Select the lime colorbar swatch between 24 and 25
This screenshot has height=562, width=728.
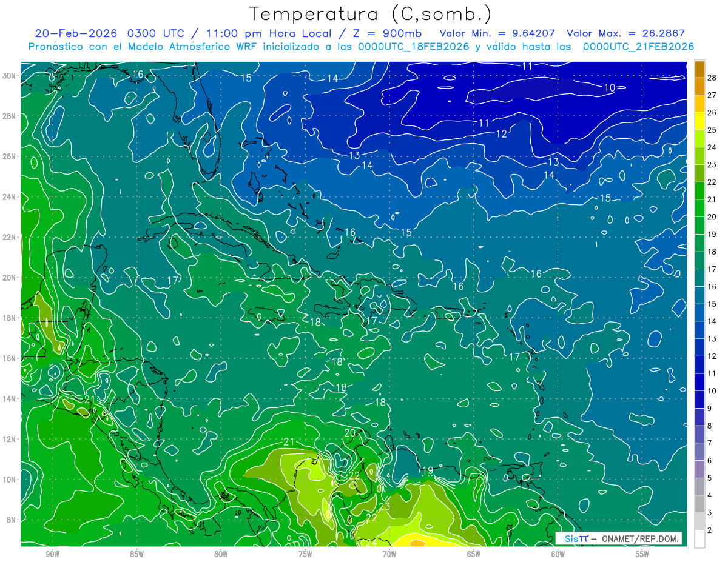coord(699,139)
